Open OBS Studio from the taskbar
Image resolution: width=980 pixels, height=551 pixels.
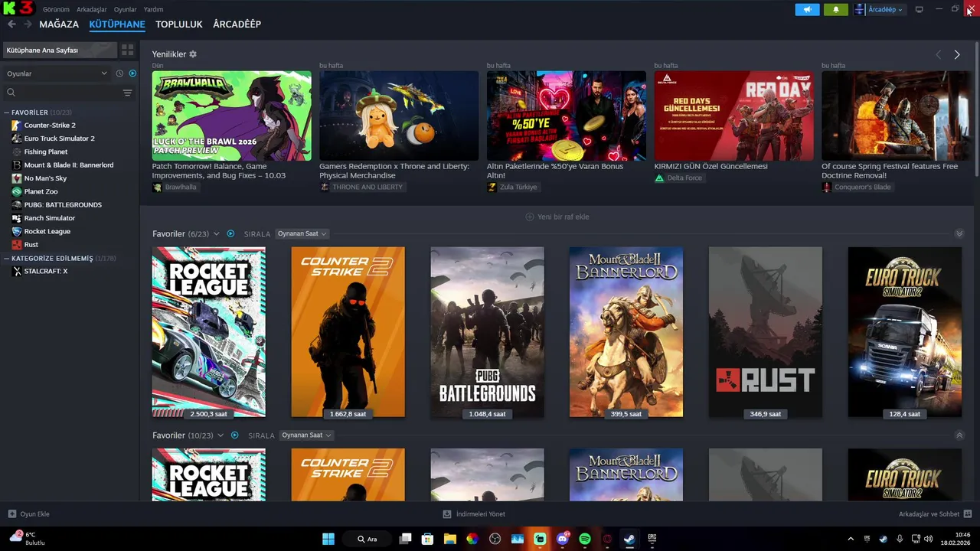pos(495,539)
